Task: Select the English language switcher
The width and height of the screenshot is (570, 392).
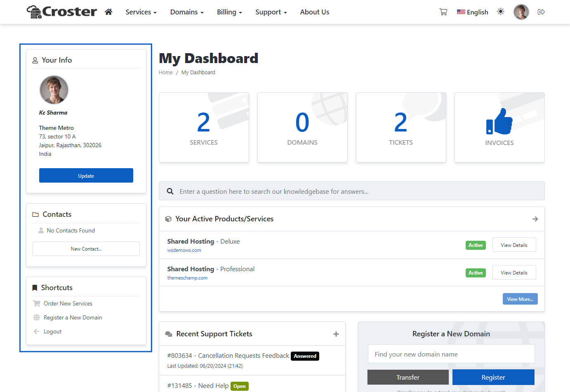Action: pos(473,12)
